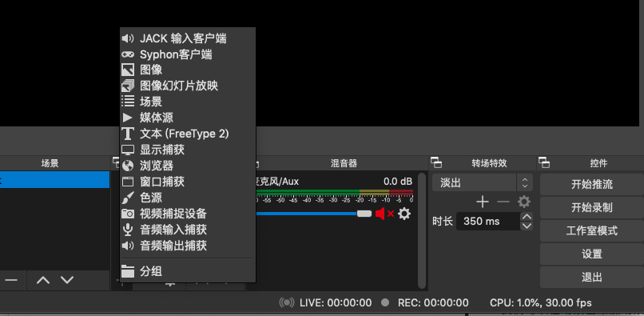
Task: Click the streaming broadcast status icon
Action: (x=287, y=303)
